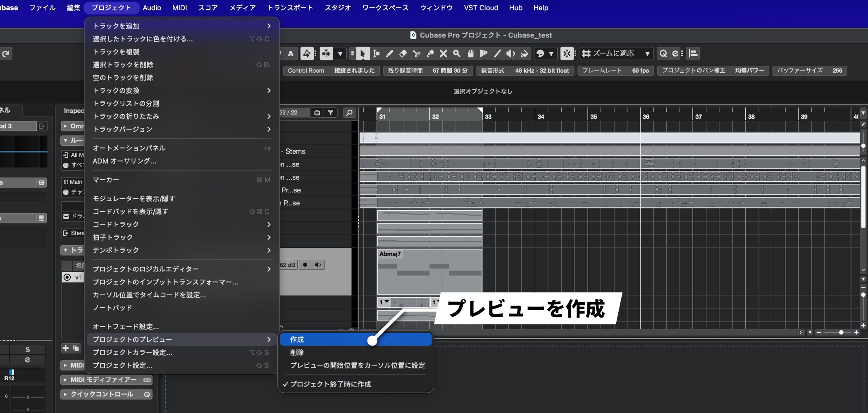
Task: Click the Control Room status button
Action: point(331,71)
